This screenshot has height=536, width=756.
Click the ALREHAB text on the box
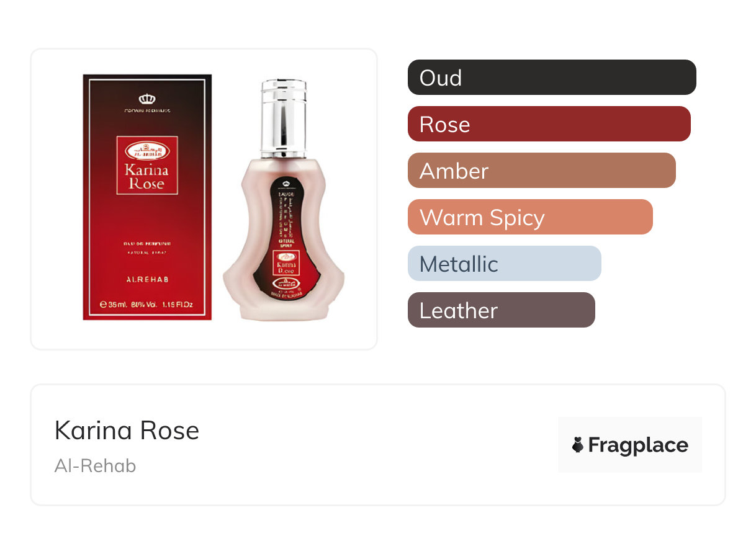point(146,280)
